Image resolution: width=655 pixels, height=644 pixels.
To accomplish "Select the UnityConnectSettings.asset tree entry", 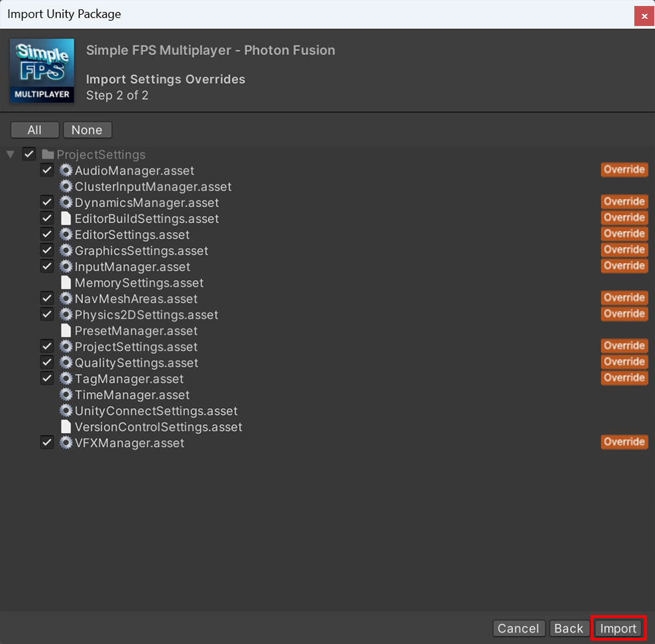I will click(155, 411).
